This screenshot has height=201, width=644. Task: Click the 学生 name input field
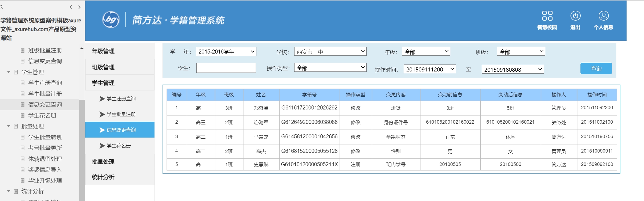pos(226,68)
